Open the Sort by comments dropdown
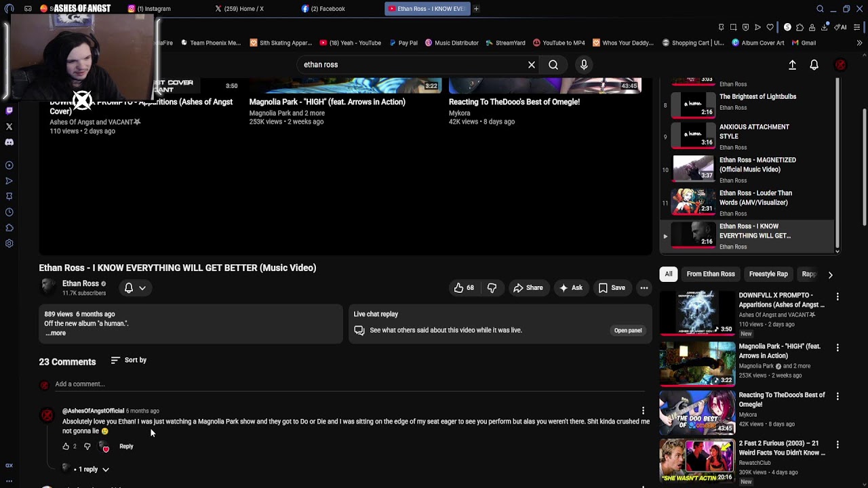The image size is (868, 488). [129, 360]
